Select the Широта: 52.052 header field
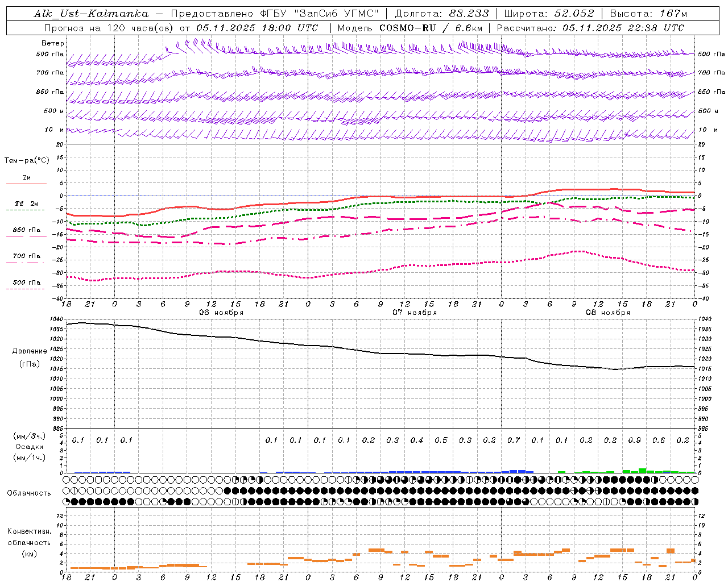728x582 pixels. [549, 14]
